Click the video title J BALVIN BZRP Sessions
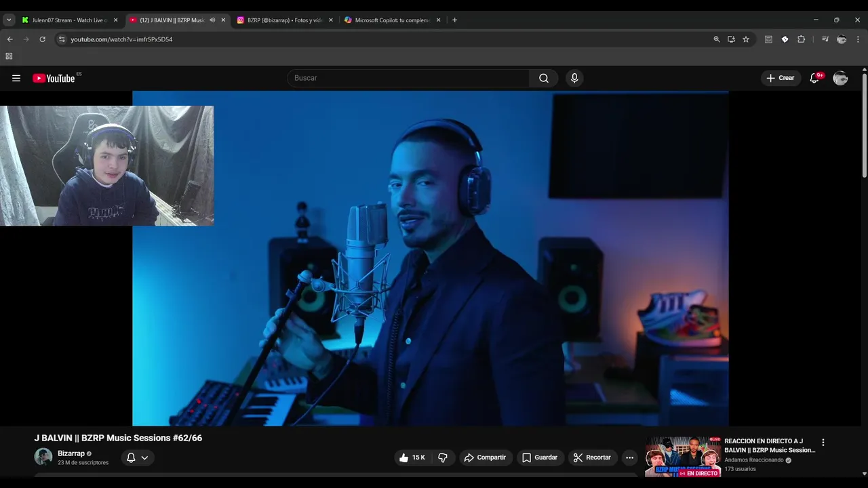The image size is (868, 488). coord(118,438)
